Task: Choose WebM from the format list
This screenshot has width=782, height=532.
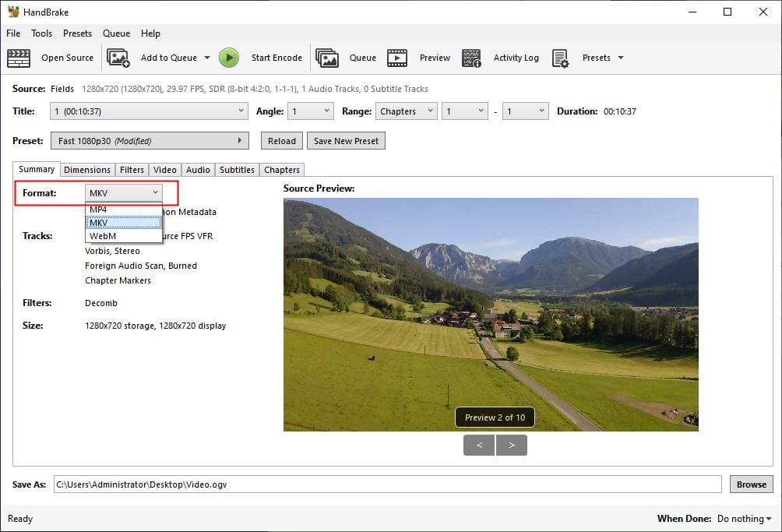Action: 124,236
